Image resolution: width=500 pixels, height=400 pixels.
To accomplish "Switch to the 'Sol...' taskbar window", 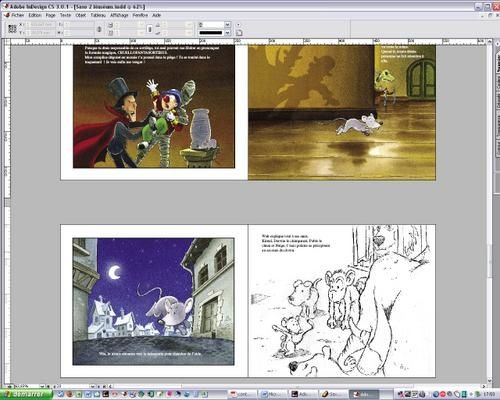I will (x=333, y=394).
